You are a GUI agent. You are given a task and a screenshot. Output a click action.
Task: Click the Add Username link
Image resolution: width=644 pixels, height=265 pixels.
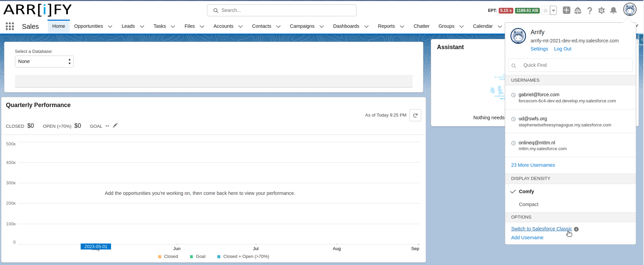pos(527,238)
